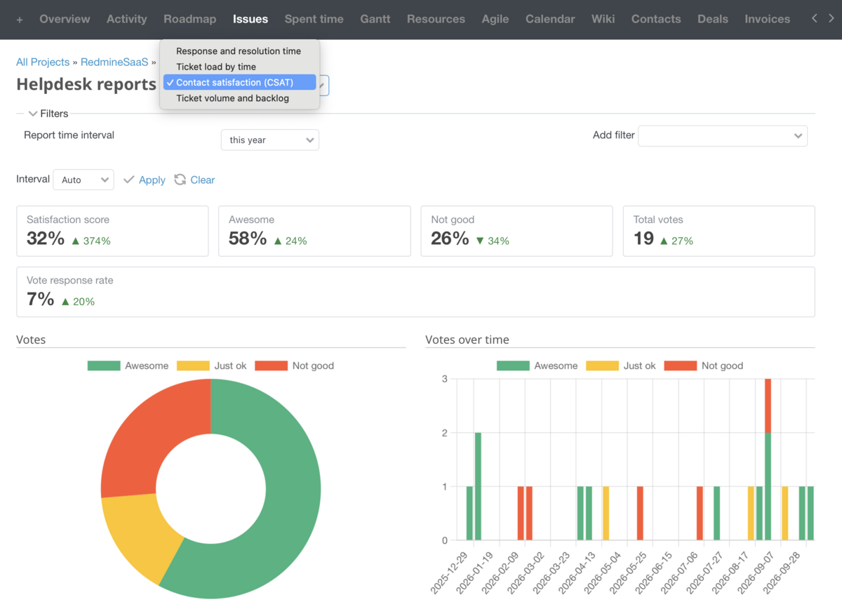Open the Overview tab
Image resolution: width=842 pixels, height=616 pixels.
[65, 19]
